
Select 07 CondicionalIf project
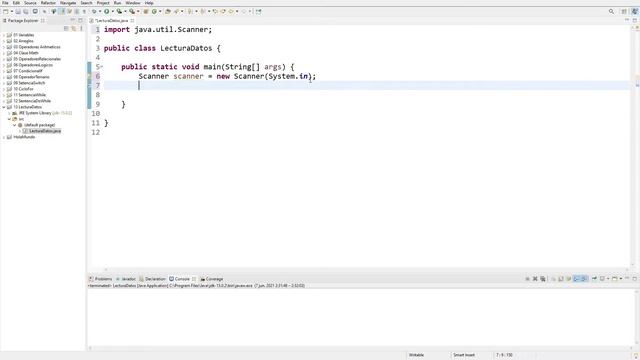[x=28, y=71]
